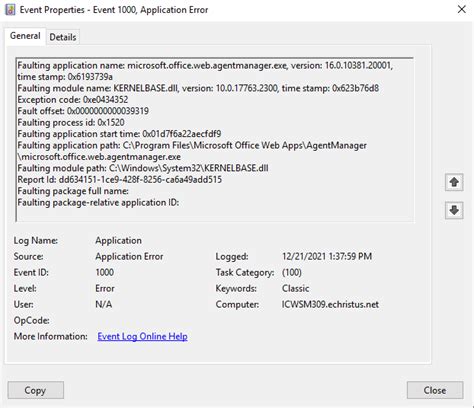This screenshot has height=408, width=474.
Task: Click the Fault offset line
Action: pyautogui.click(x=83, y=111)
